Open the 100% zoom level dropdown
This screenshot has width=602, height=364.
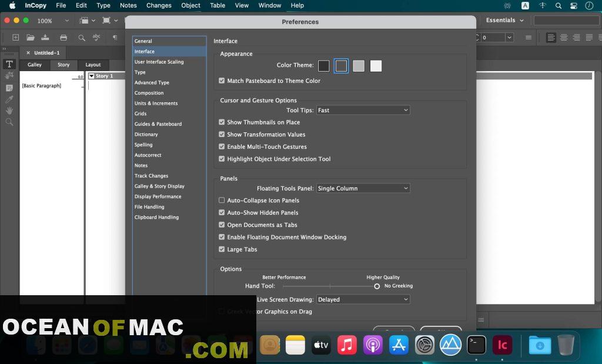point(67,21)
